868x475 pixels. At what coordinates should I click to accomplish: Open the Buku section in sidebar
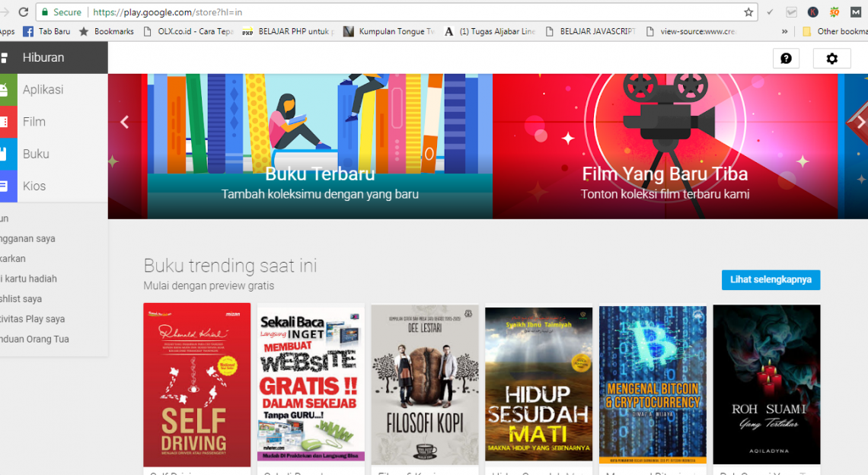tap(36, 154)
